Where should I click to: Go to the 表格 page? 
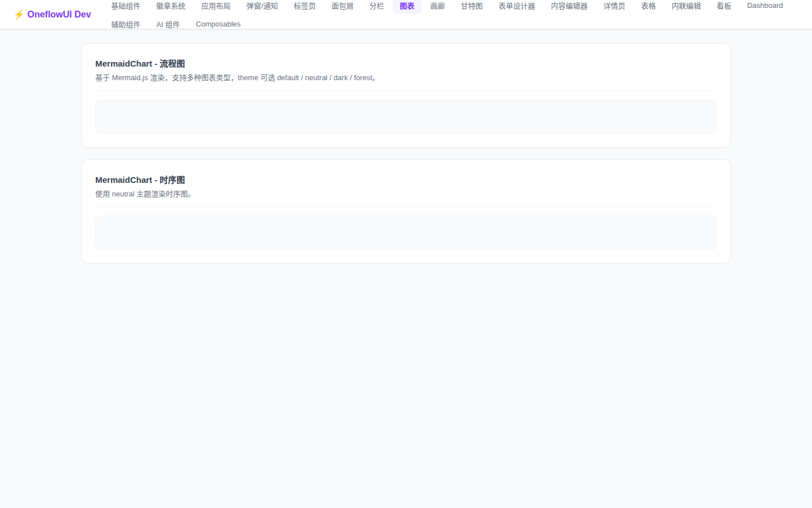648,6
